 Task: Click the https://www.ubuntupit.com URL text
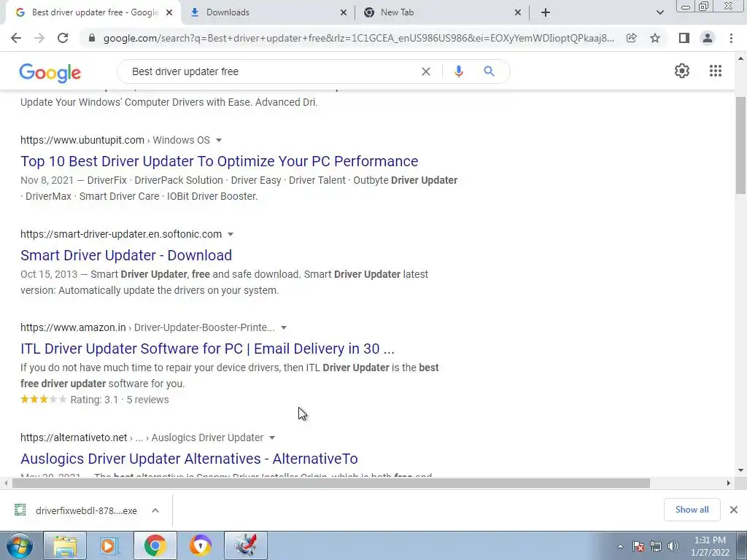[x=82, y=140]
